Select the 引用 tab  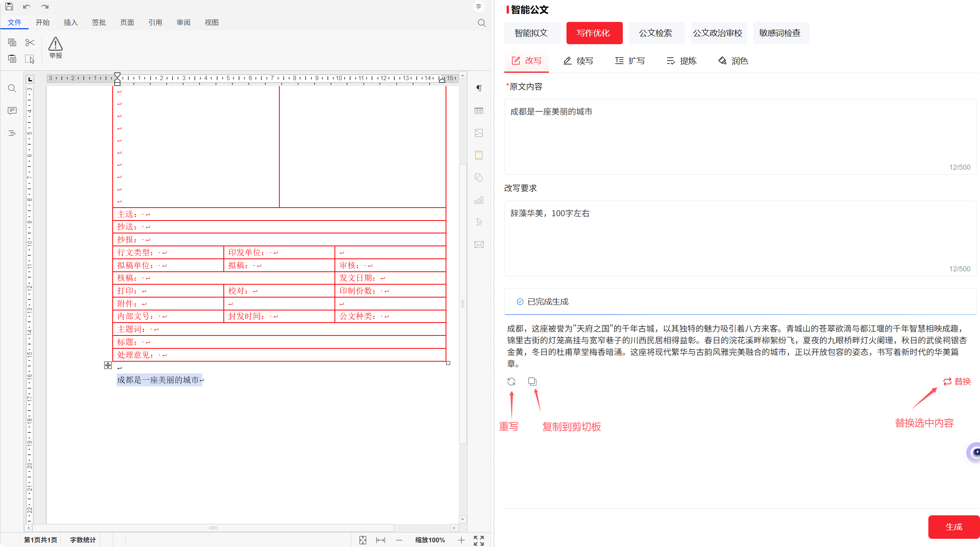coord(155,23)
